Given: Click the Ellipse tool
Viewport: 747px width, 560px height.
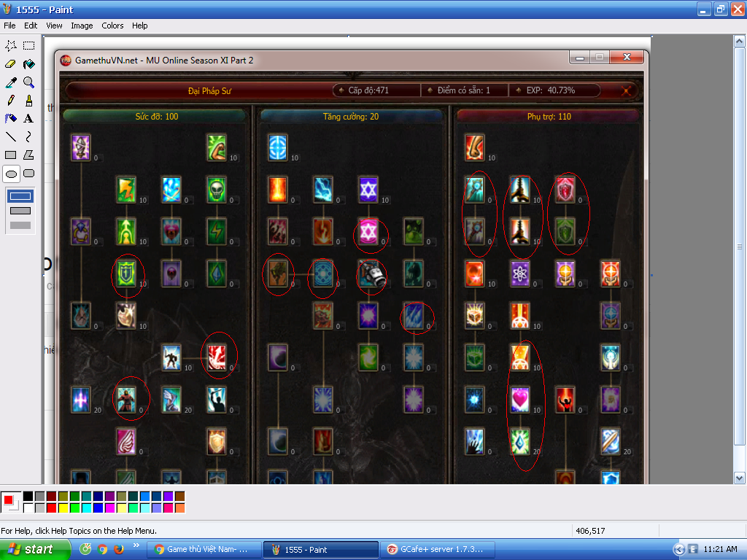Looking at the screenshot, I should click(11, 174).
